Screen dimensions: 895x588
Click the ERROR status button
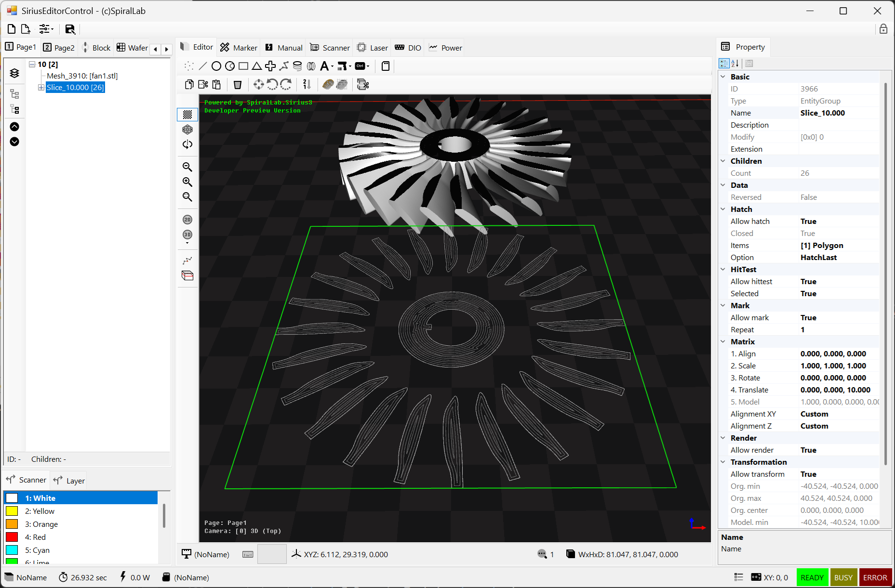pyautogui.click(x=875, y=577)
